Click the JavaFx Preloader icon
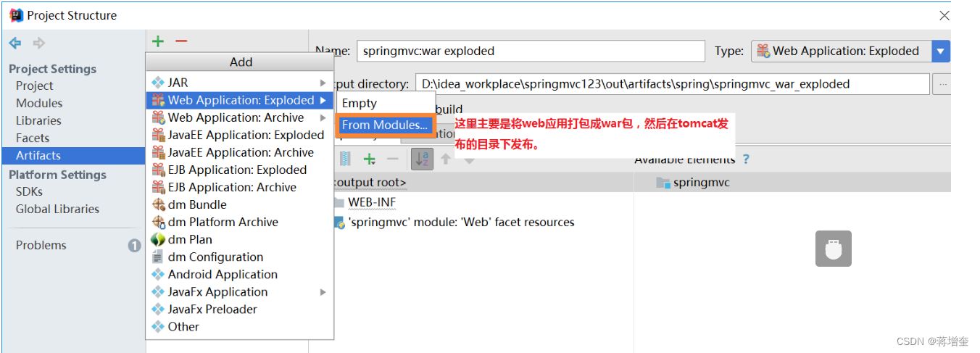Viewport: 980px width, 353px height. tap(158, 309)
